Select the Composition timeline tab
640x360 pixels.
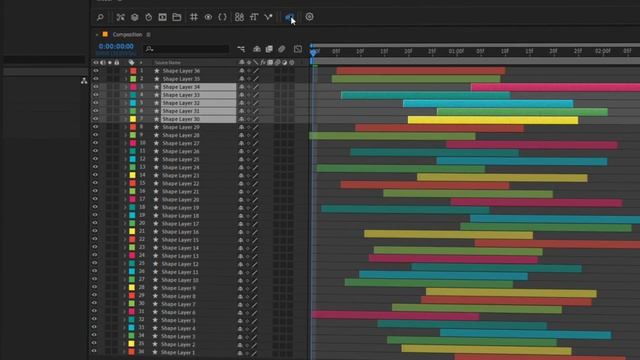127,34
